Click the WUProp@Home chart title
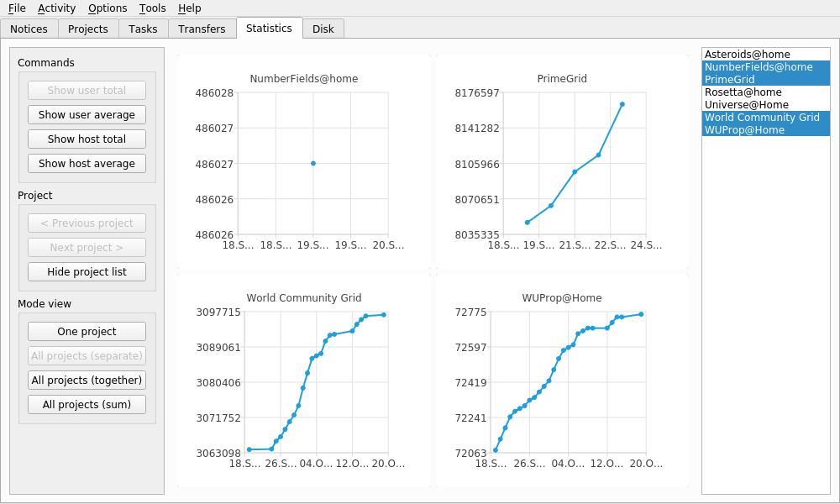This screenshot has height=504, width=840. pos(562,297)
